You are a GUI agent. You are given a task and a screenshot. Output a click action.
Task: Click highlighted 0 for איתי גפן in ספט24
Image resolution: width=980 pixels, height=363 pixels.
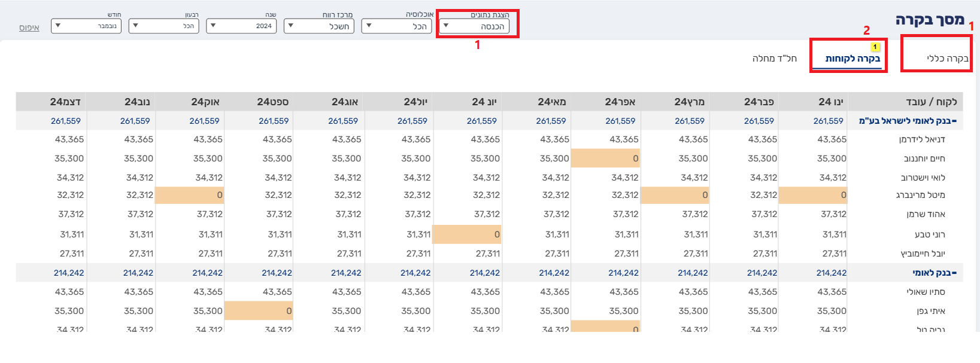pos(259,311)
